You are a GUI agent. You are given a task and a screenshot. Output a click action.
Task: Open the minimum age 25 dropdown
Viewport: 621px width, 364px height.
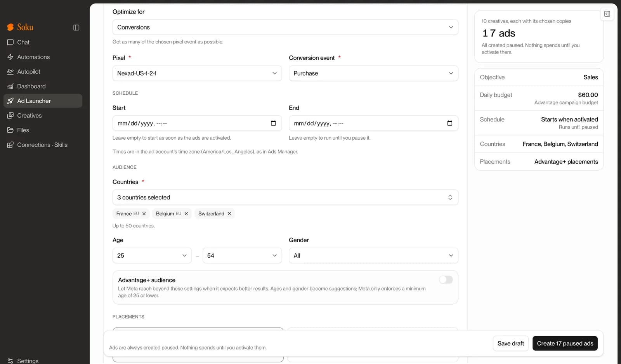[x=152, y=256]
